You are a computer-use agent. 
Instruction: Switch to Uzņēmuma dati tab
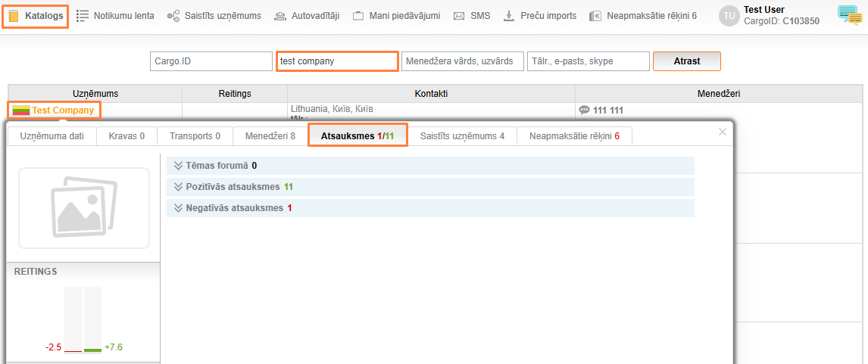[x=52, y=136]
